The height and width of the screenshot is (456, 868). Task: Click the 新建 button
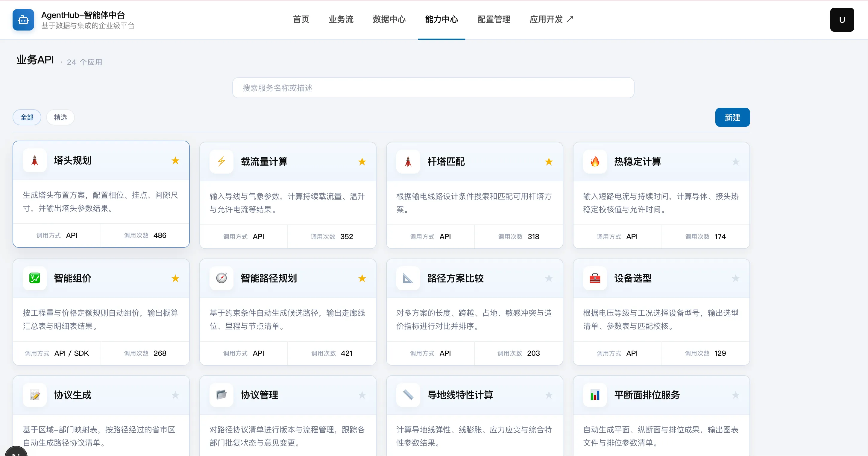click(732, 117)
